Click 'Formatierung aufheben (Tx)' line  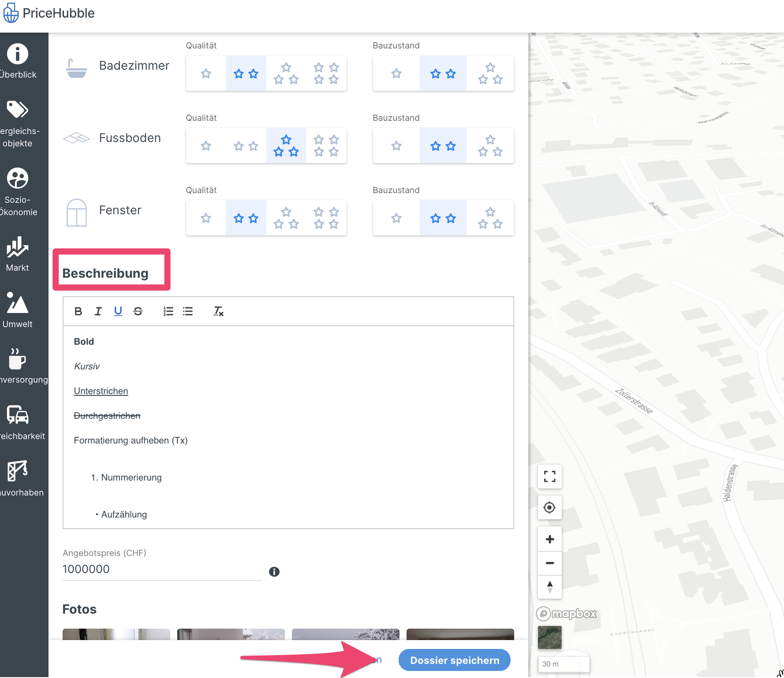point(131,440)
